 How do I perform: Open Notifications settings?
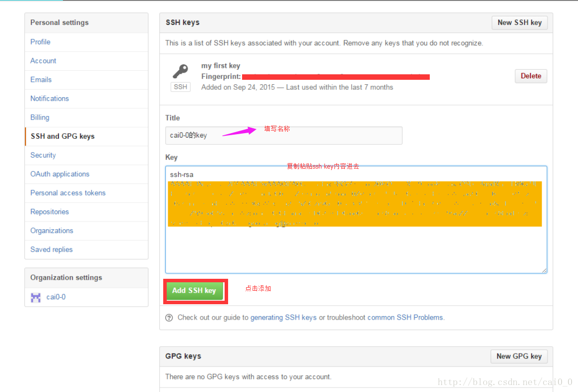(49, 98)
